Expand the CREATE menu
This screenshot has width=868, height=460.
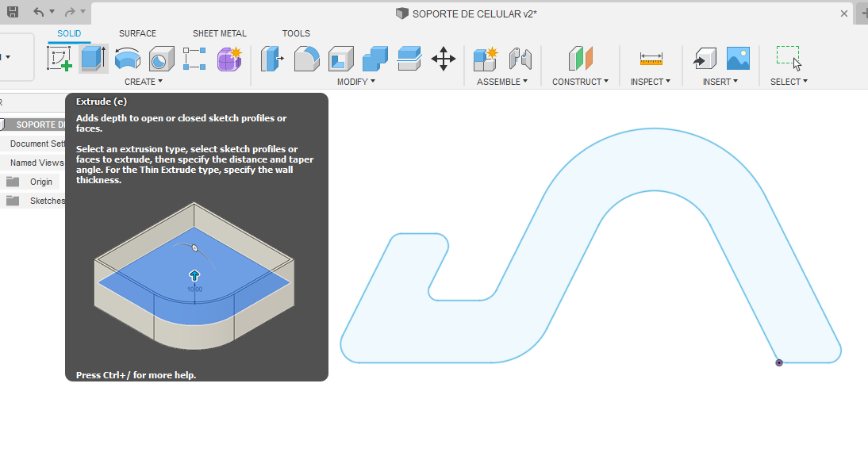(x=144, y=82)
